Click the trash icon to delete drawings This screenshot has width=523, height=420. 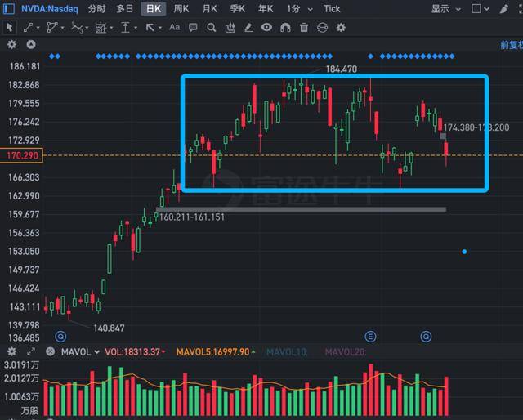pos(304,27)
